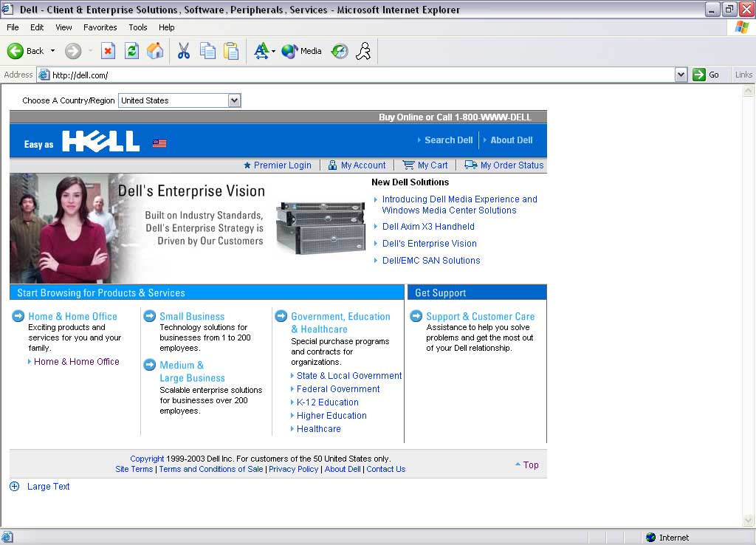Click the scrollbar up arrow

point(749,90)
